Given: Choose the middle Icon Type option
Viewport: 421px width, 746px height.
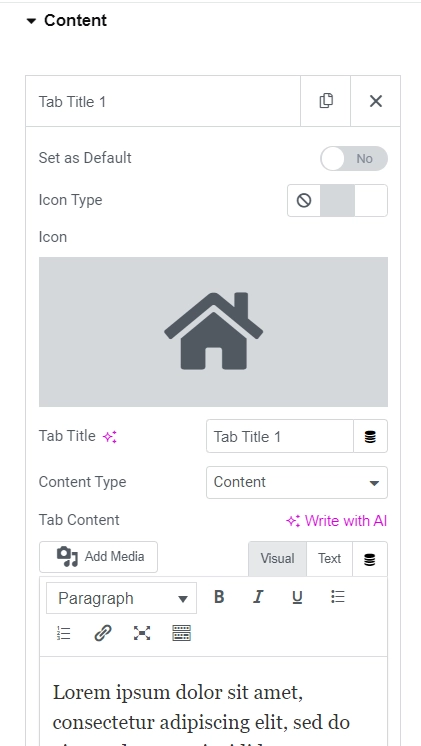Looking at the screenshot, I should click(x=337, y=201).
